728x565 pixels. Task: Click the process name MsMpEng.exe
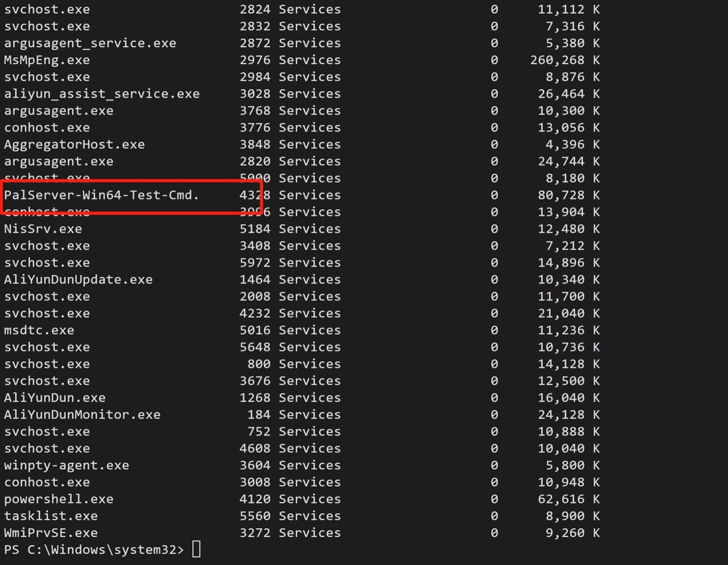pyautogui.click(x=47, y=60)
